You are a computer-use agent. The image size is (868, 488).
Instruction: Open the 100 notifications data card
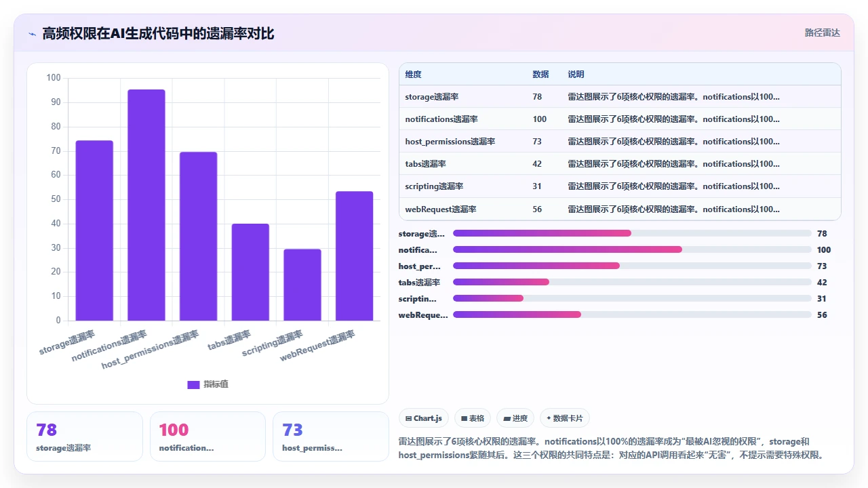click(x=208, y=436)
